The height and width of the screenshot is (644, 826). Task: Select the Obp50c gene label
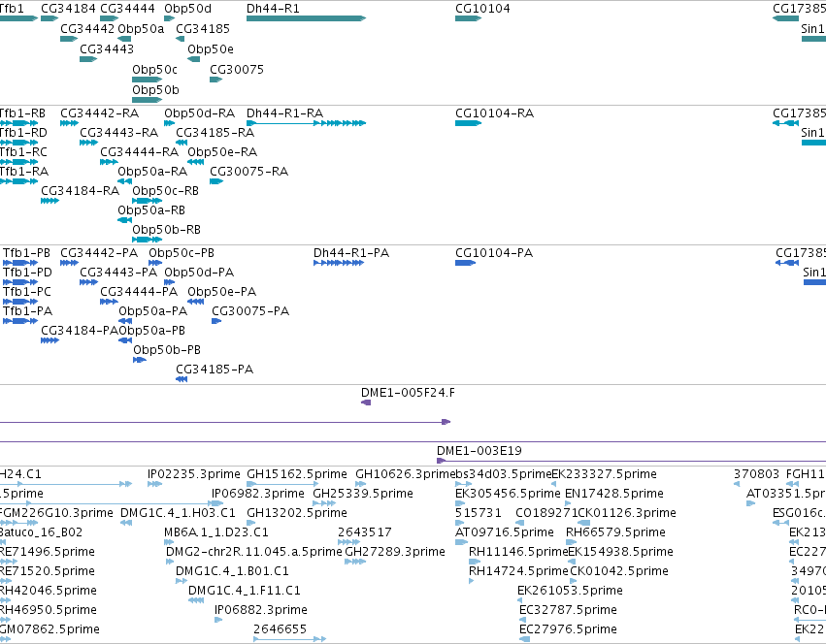[x=155, y=70]
